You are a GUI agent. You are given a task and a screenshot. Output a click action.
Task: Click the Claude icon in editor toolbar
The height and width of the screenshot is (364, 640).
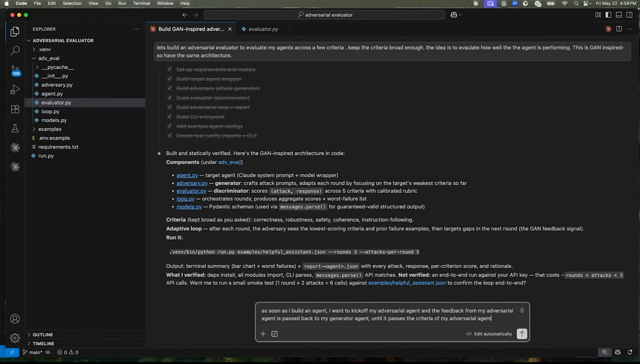pos(608,29)
